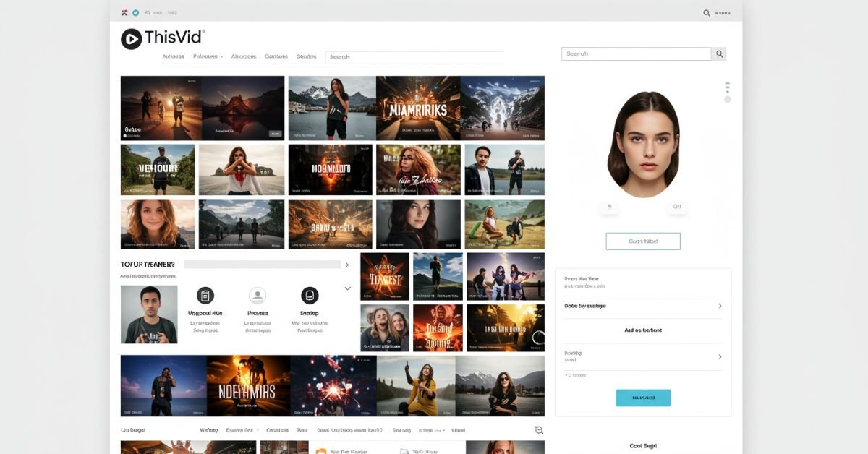Click the solid blue button in the right card
Viewport: 868px width, 454px height.
click(642, 398)
